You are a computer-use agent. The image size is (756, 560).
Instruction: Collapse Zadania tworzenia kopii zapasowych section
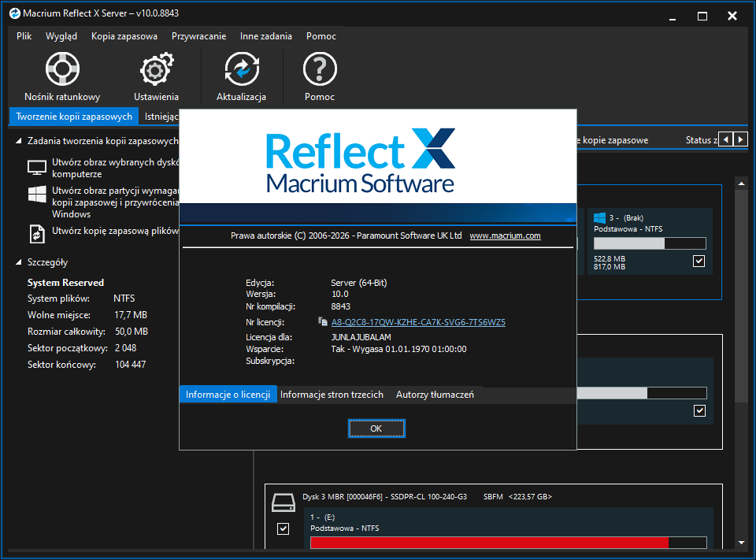19,141
